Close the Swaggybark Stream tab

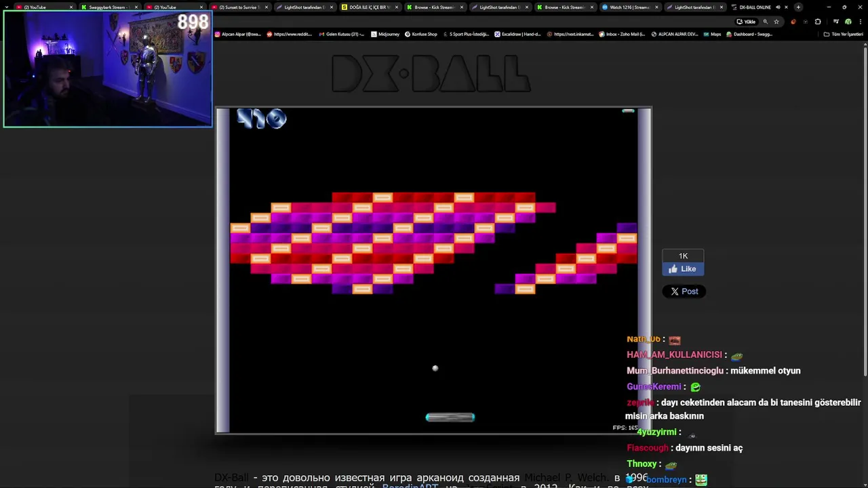136,7
